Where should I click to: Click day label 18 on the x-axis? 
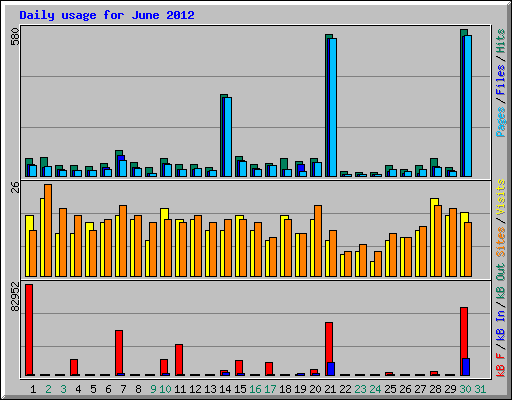tap(285, 389)
